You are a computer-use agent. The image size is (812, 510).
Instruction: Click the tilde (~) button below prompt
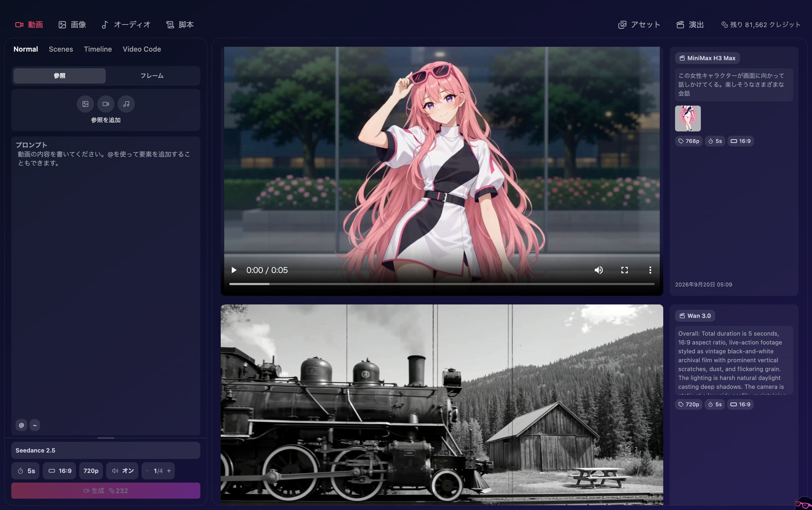click(x=35, y=425)
